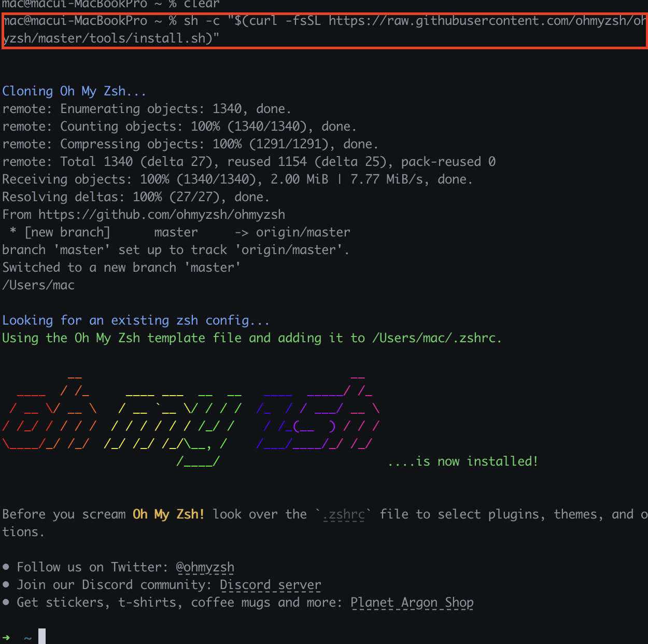Viewport: 648px width, 644px height.
Task: Click the "branch 'master' set up to track" line
Action: (176, 250)
